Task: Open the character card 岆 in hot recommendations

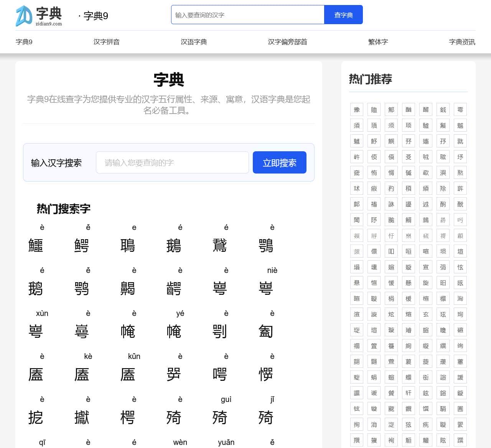Action: [356, 157]
